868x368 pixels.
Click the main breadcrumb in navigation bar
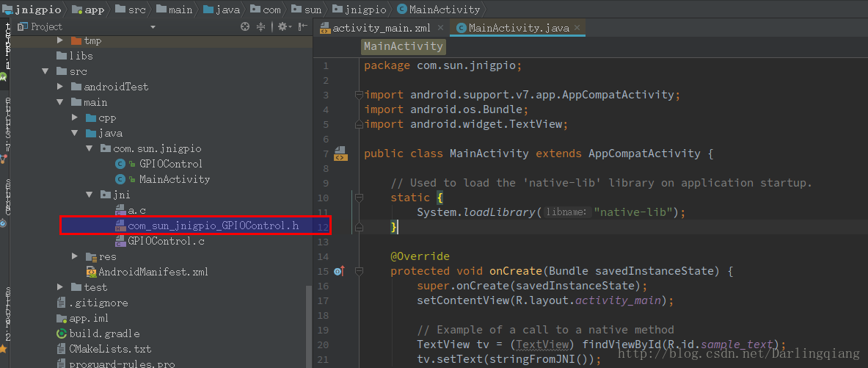[x=174, y=10]
